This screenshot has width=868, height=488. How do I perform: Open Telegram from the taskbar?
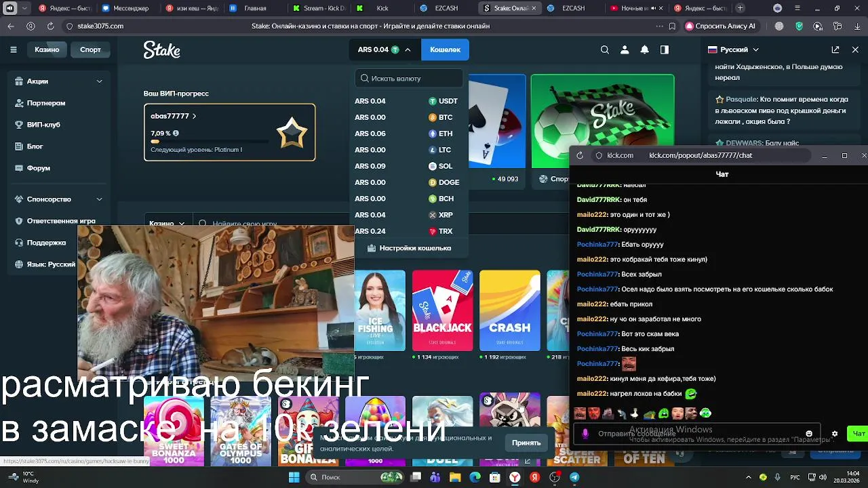[574, 477]
